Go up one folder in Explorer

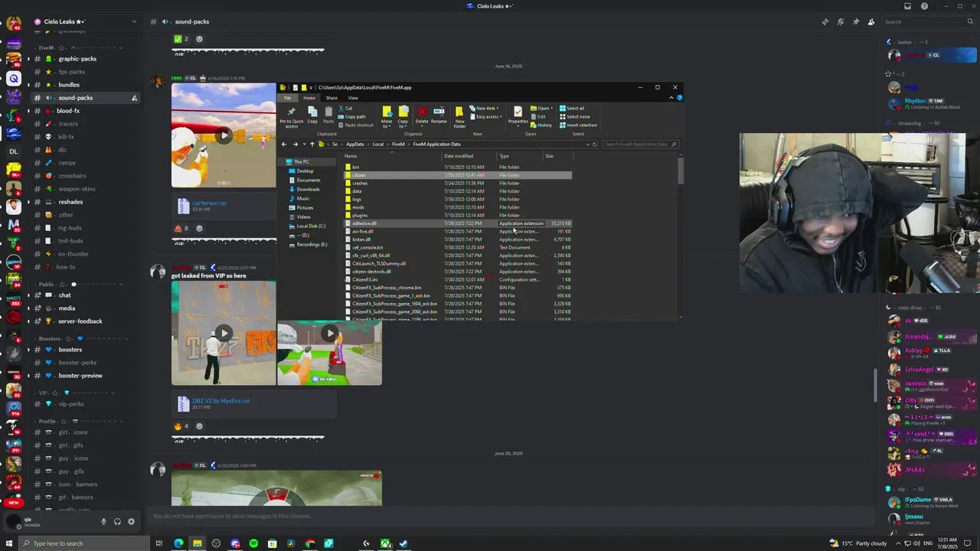click(312, 144)
